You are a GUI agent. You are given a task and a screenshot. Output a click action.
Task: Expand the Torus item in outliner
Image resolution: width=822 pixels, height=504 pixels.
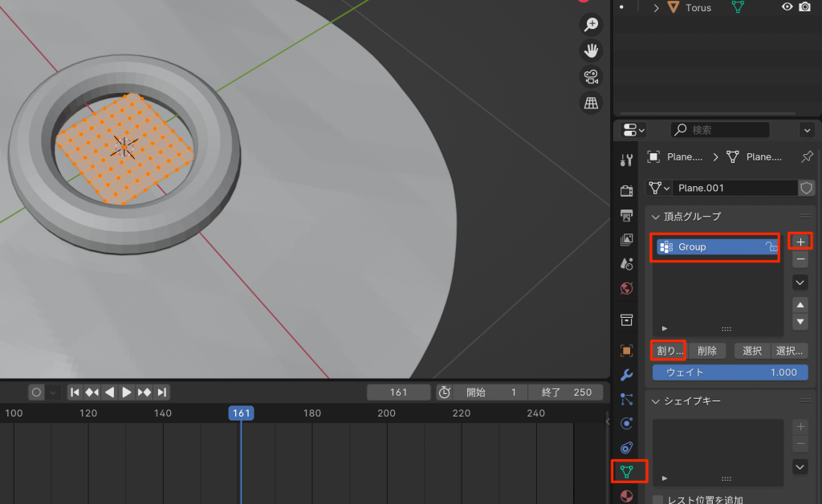656,7
